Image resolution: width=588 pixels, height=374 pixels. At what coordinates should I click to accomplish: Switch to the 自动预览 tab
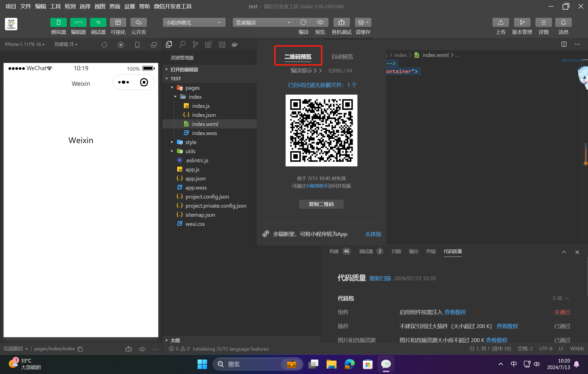[342, 57]
